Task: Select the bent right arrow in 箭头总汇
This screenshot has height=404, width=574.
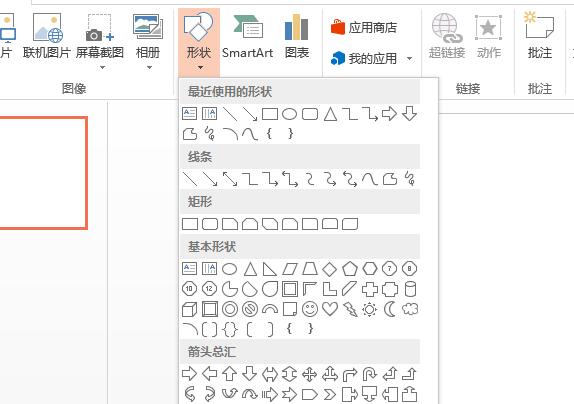Action: point(350,374)
